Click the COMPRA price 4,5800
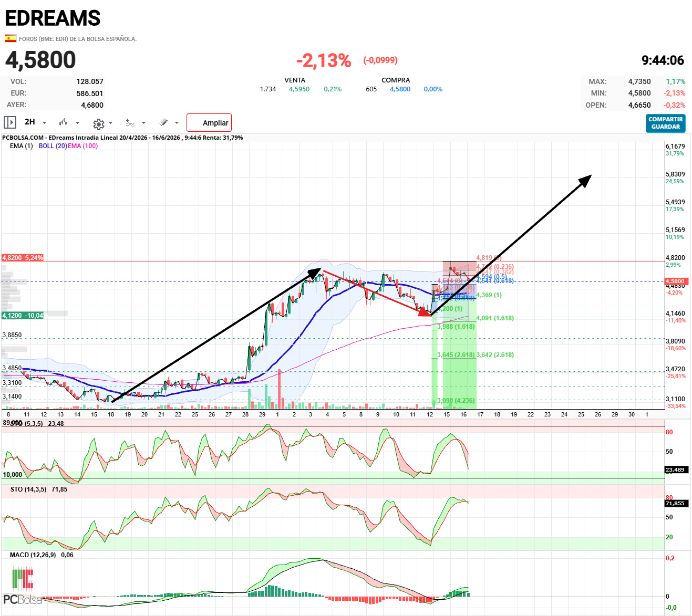The image size is (692, 616). click(400, 89)
